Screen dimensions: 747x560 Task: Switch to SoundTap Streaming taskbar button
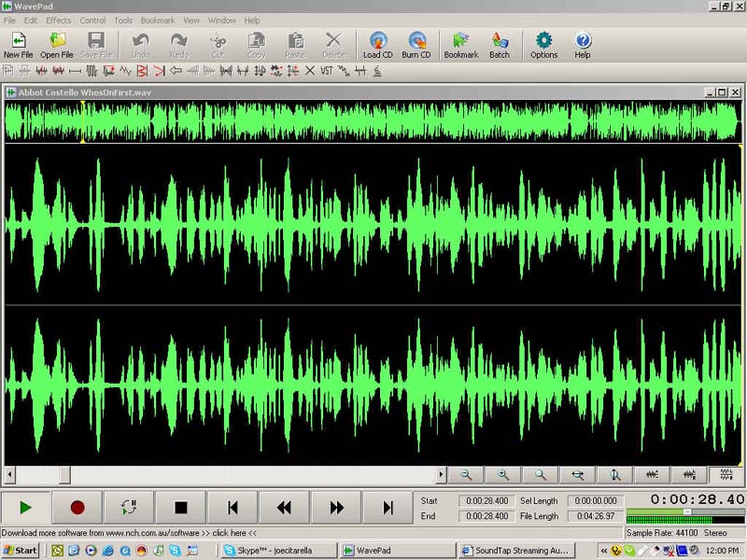517,551
